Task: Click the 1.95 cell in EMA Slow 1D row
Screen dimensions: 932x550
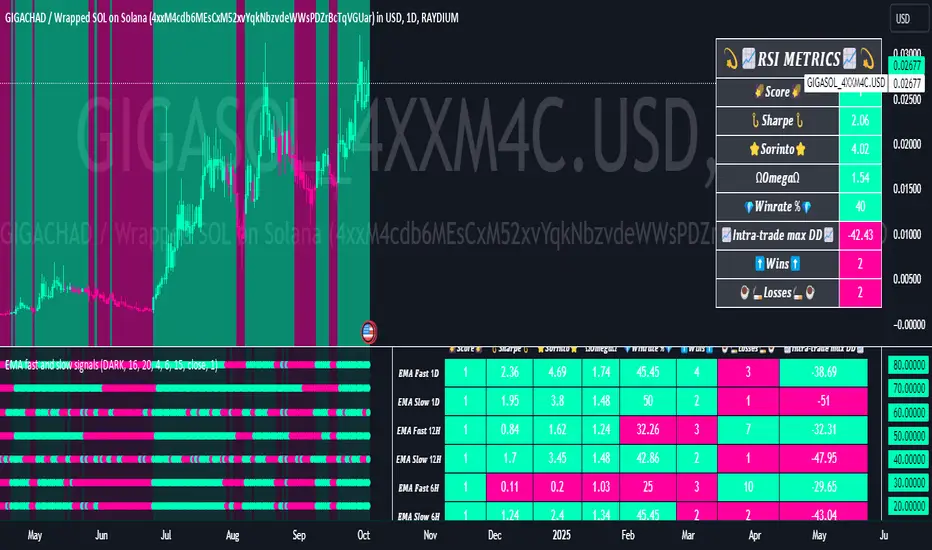Action: click(x=509, y=401)
